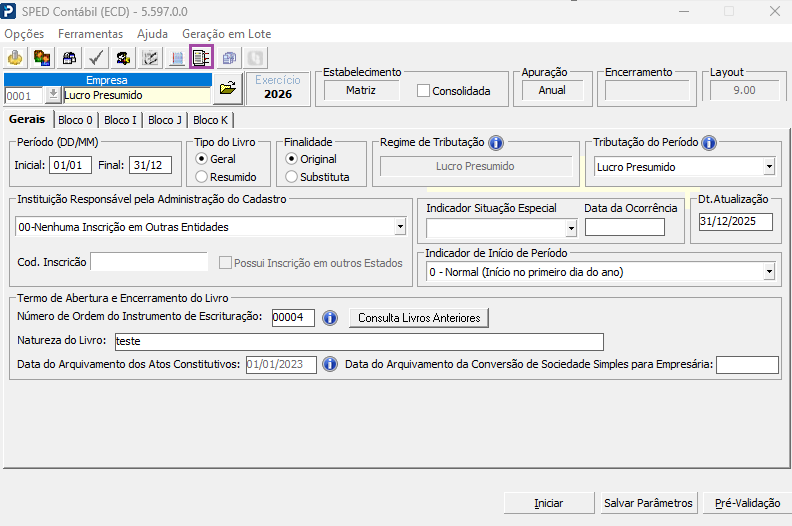
Task: Choose Substituta as the Finalidade
Action: pos(291,177)
